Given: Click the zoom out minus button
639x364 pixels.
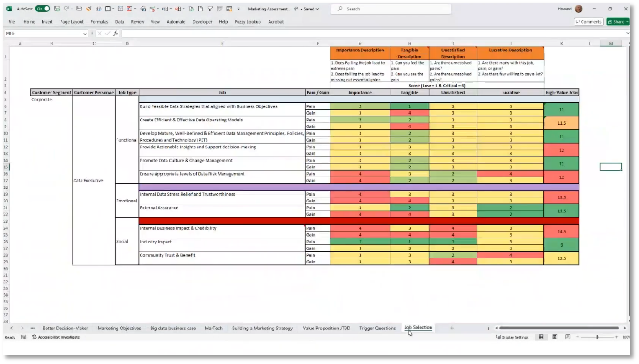Looking at the screenshot, I should click(578, 337).
